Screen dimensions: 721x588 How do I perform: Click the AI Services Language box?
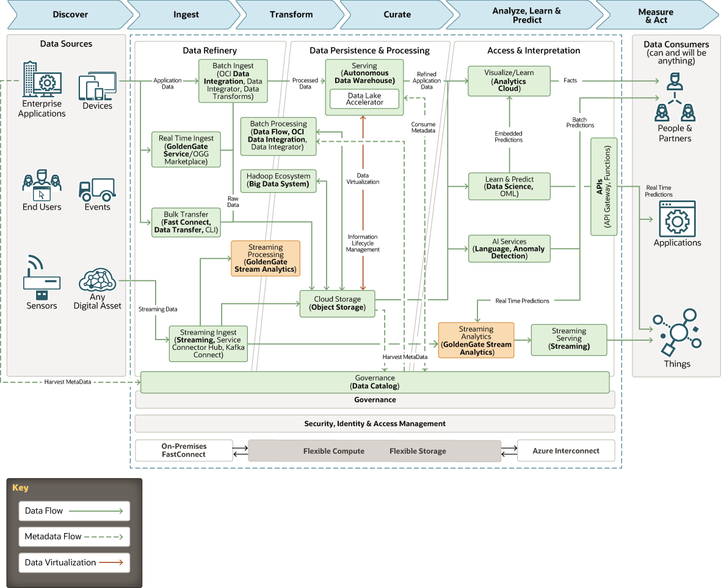509,249
